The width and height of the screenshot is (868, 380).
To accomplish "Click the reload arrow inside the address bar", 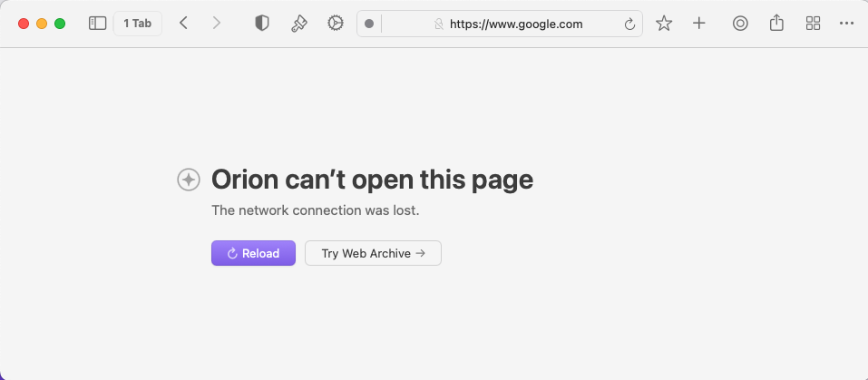I will [629, 24].
